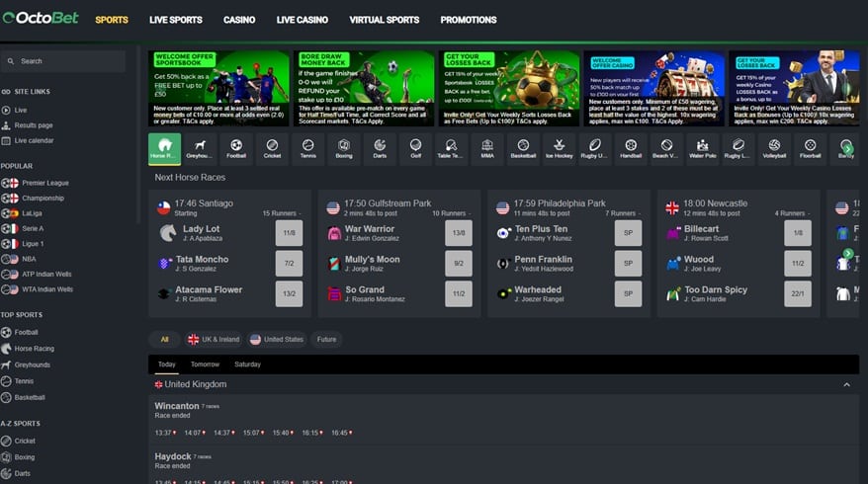Viewport: 868px width, 484px height.
Task: Bet on Too Darn Spicy at 22/1
Action: [798, 293]
